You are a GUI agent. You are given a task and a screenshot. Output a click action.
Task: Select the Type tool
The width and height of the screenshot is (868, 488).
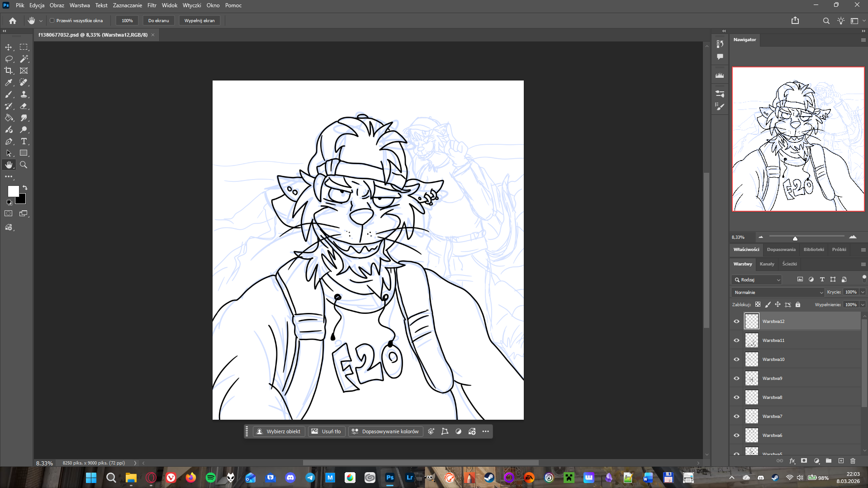[24, 141]
